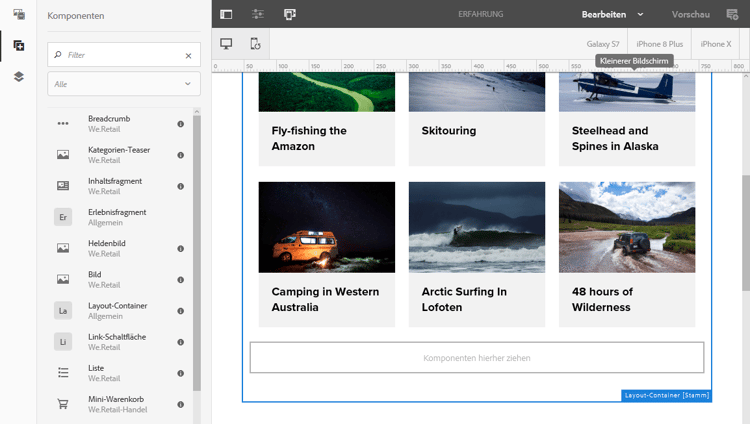Show info for Layout-Container component

point(180,311)
